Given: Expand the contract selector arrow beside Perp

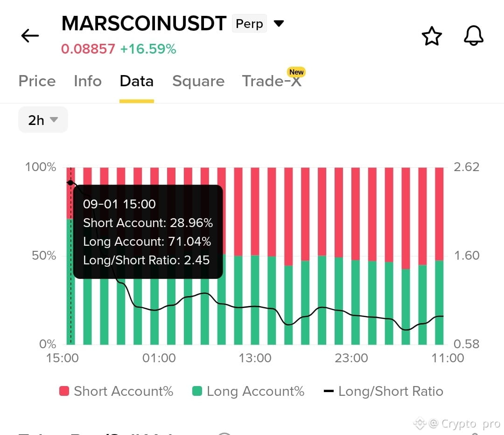Looking at the screenshot, I should [x=279, y=23].
